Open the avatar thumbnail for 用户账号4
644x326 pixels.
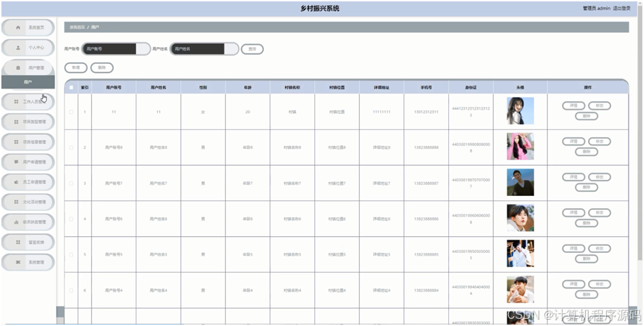(521, 289)
